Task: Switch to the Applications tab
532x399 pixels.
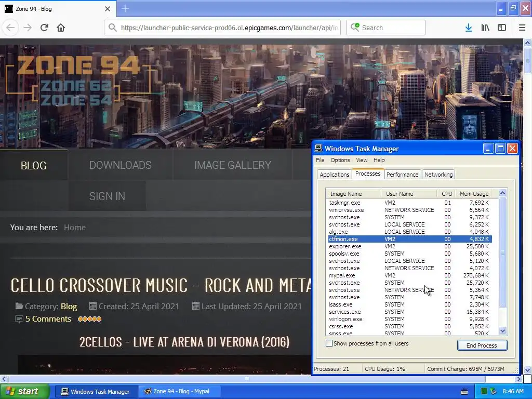Action: 334,175
